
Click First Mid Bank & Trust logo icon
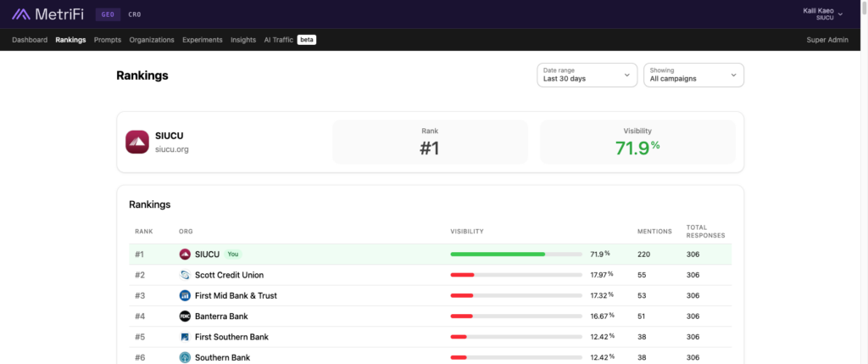coord(185,296)
